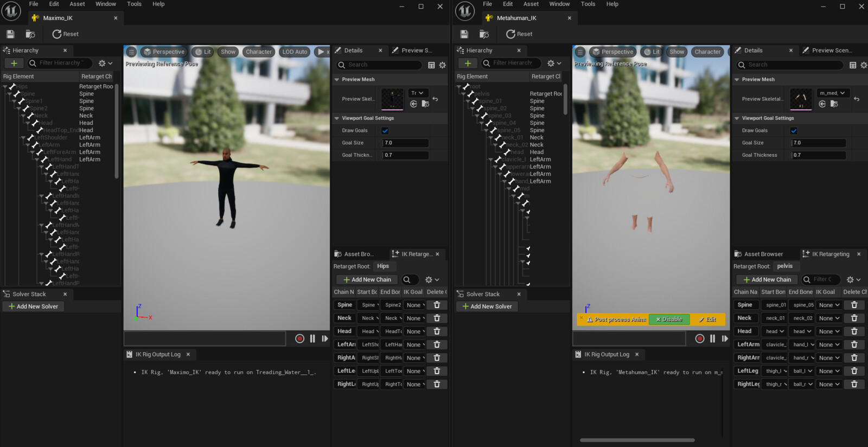This screenshot has height=447, width=868.
Task: Open Tools menu in Maximo_IK window
Action: click(x=134, y=4)
